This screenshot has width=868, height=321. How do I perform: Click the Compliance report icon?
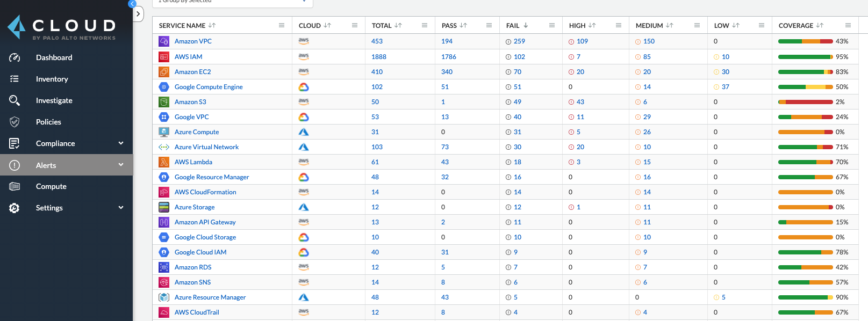coord(15,143)
